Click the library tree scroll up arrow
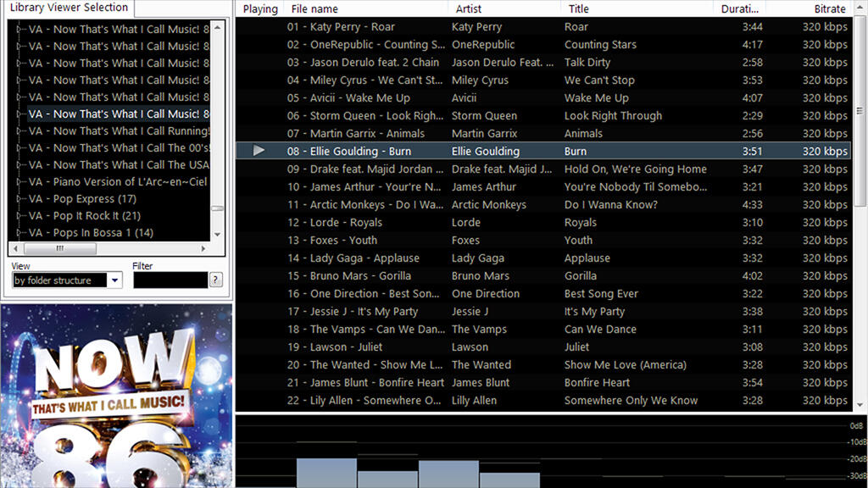 (x=218, y=28)
